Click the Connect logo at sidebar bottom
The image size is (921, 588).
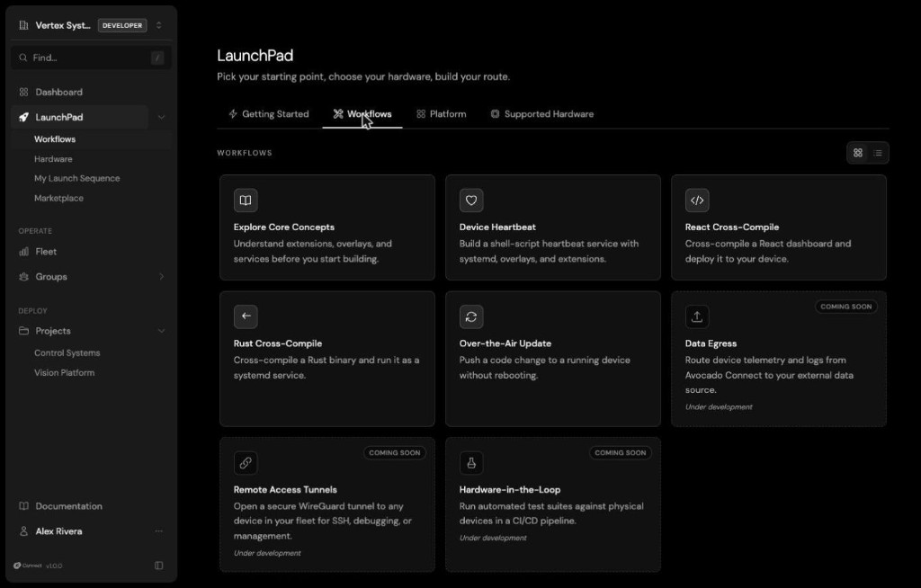[28, 566]
